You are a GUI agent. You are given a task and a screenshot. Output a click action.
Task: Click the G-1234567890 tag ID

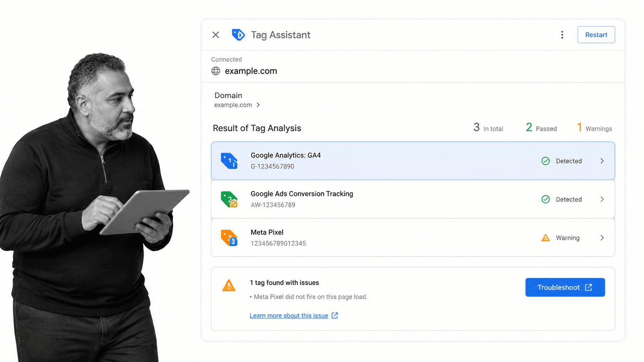pyautogui.click(x=272, y=167)
